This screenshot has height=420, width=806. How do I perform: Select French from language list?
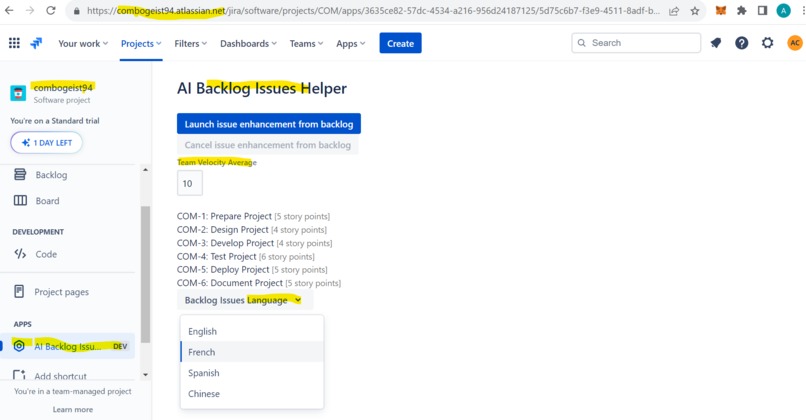click(252, 352)
